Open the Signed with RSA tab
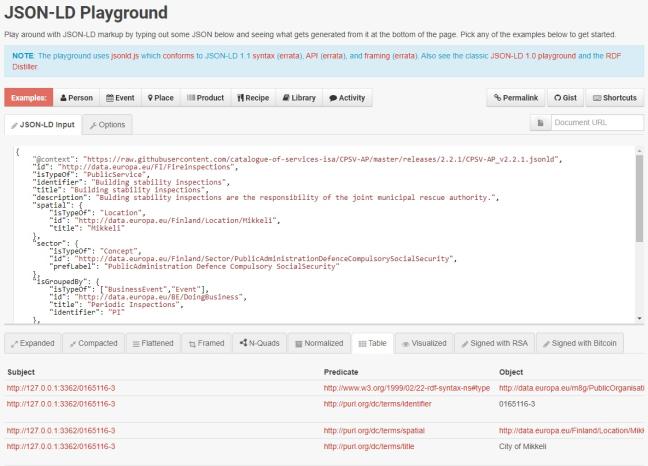 point(494,343)
